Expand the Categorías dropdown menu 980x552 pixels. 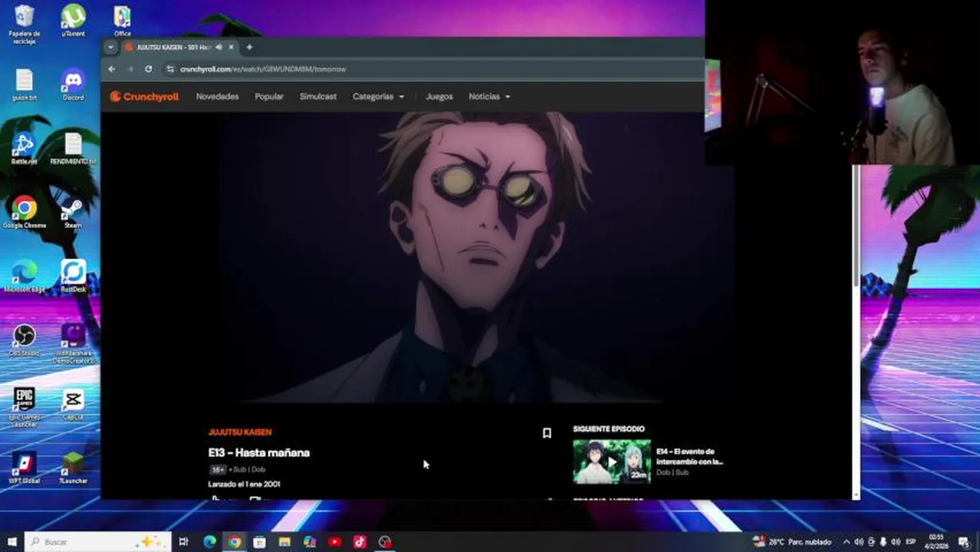point(378,97)
